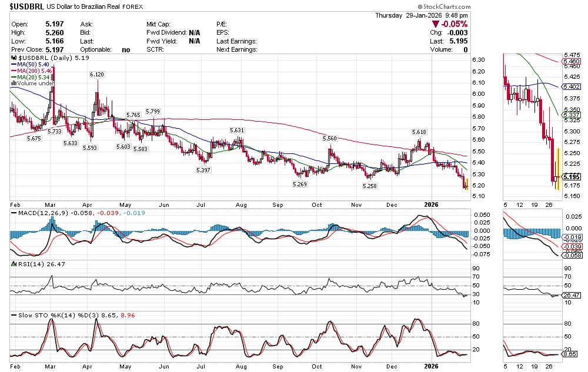Click the 5.618 December high callout
Image resolution: width=588 pixels, height=372 pixels.
(419, 132)
